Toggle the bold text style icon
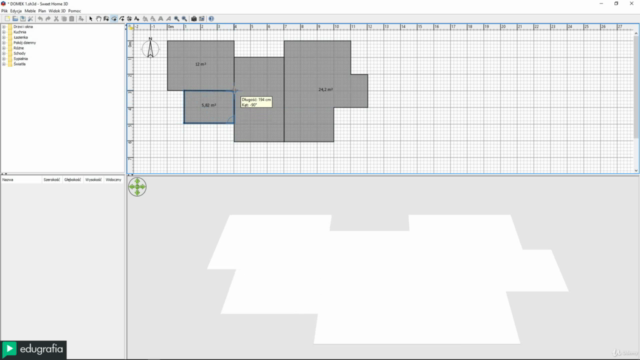640x360 pixels. coord(160,19)
